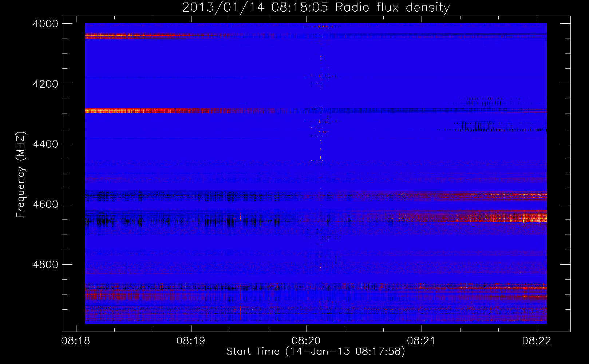Click the 08:21 time tick label

[x=421, y=341]
